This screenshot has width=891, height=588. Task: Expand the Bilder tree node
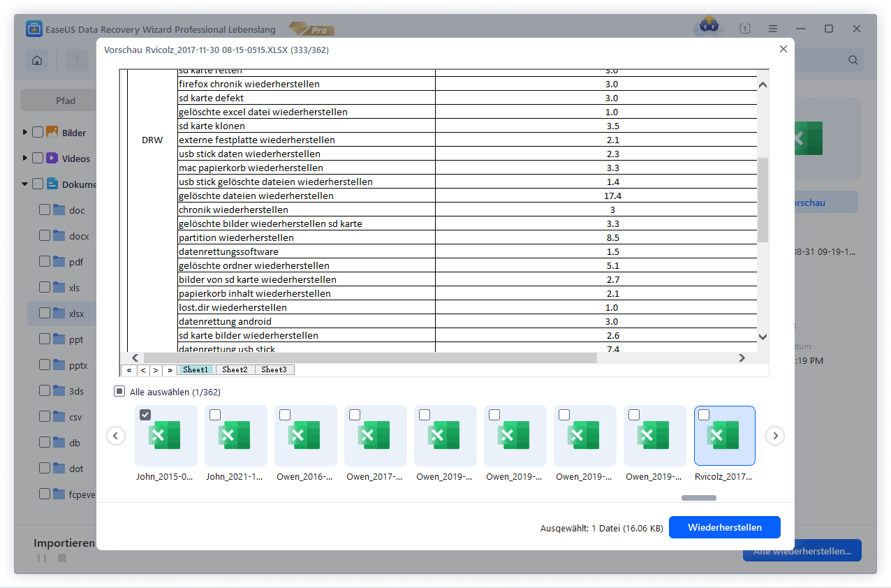point(25,132)
